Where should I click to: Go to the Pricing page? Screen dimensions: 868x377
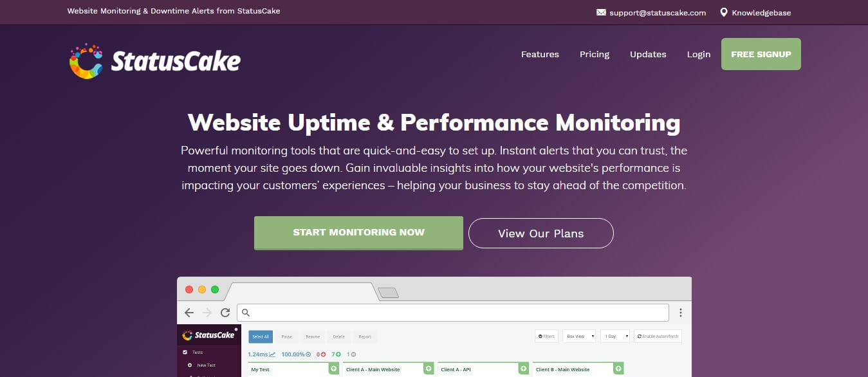point(595,54)
